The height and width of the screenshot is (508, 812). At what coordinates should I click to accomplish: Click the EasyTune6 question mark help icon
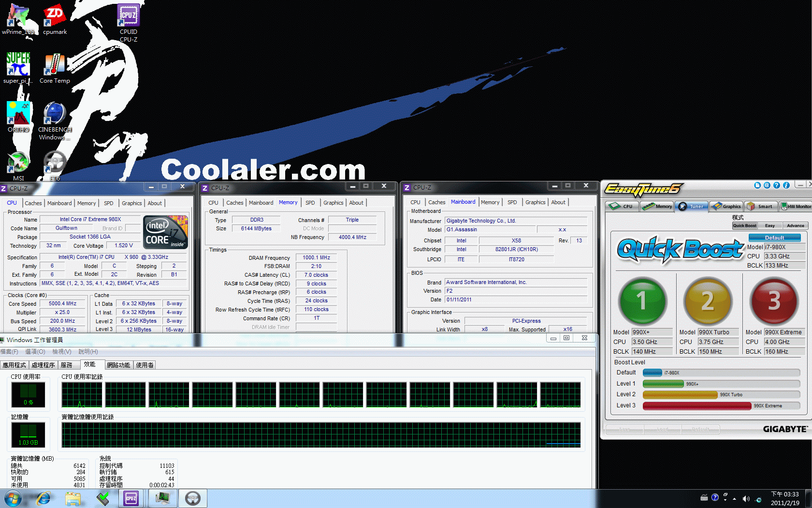click(777, 185)
